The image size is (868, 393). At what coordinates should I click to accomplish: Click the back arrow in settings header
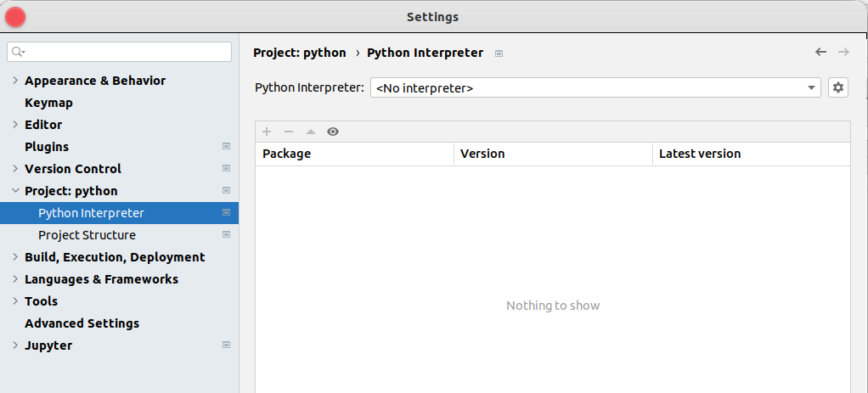(820, 52)
